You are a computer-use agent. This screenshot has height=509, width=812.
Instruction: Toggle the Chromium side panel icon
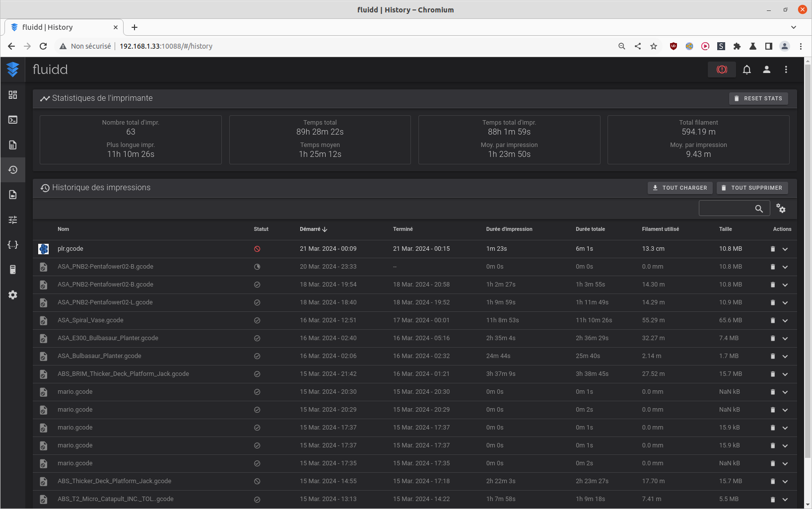769,46
